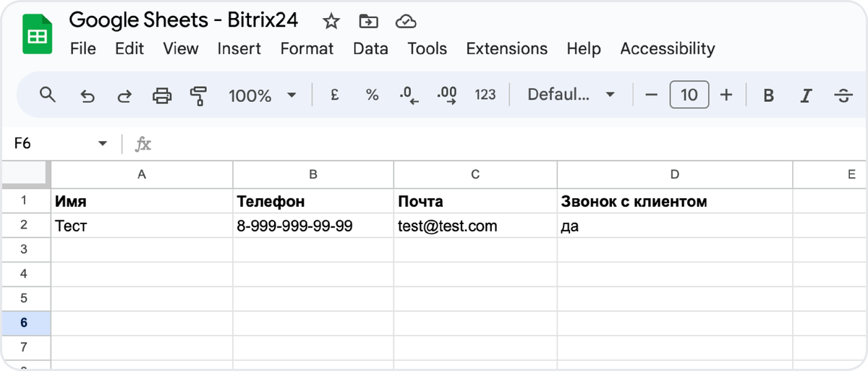This screenshot has width=868, height=371.
Task: Click the fx formula bar
Action: (499, 144)
